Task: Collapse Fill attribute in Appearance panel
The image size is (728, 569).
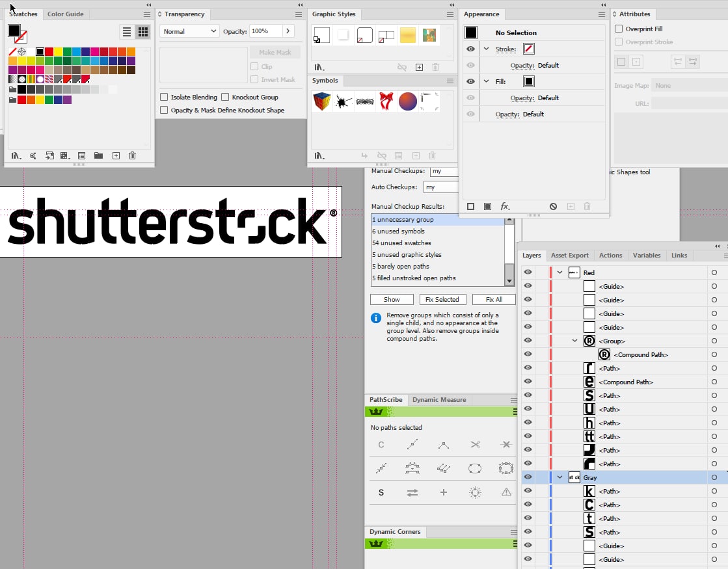Action: pos(486,81)
